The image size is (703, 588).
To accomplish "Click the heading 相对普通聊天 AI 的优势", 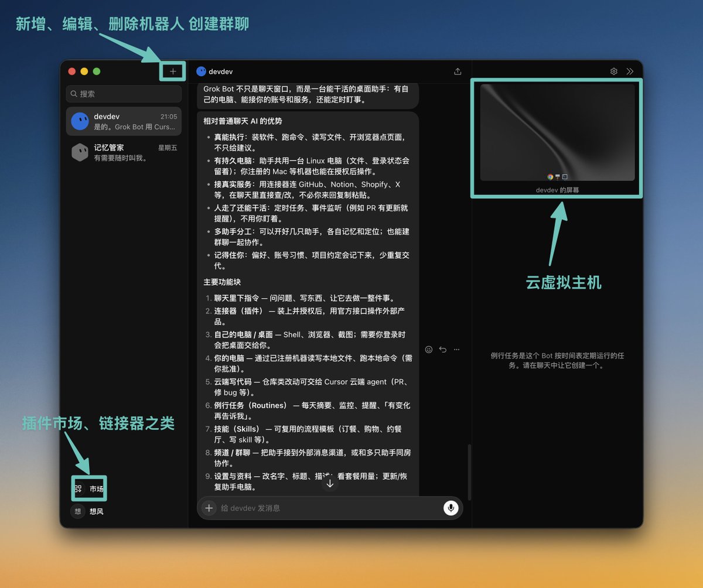I will point(243,121).
